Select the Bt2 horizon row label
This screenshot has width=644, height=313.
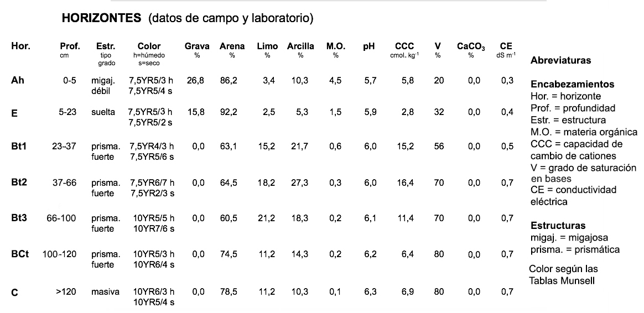pos(19,183)
